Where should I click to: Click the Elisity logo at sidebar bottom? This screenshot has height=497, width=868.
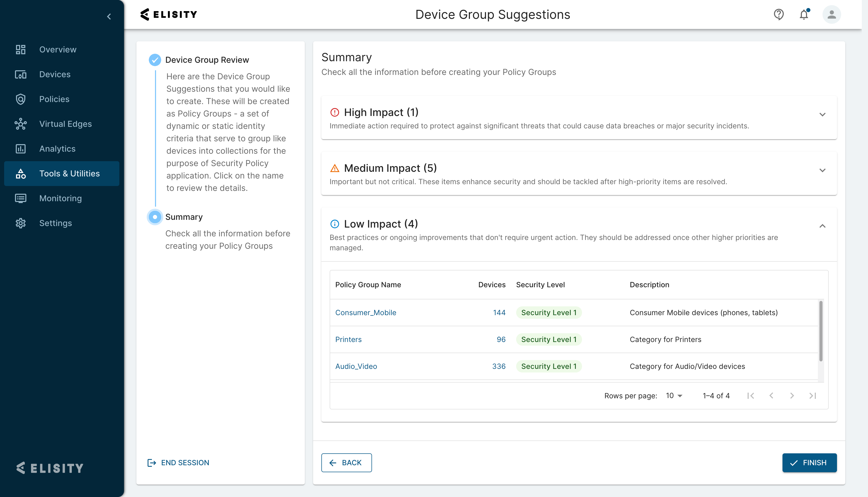(x=50, y=468)
